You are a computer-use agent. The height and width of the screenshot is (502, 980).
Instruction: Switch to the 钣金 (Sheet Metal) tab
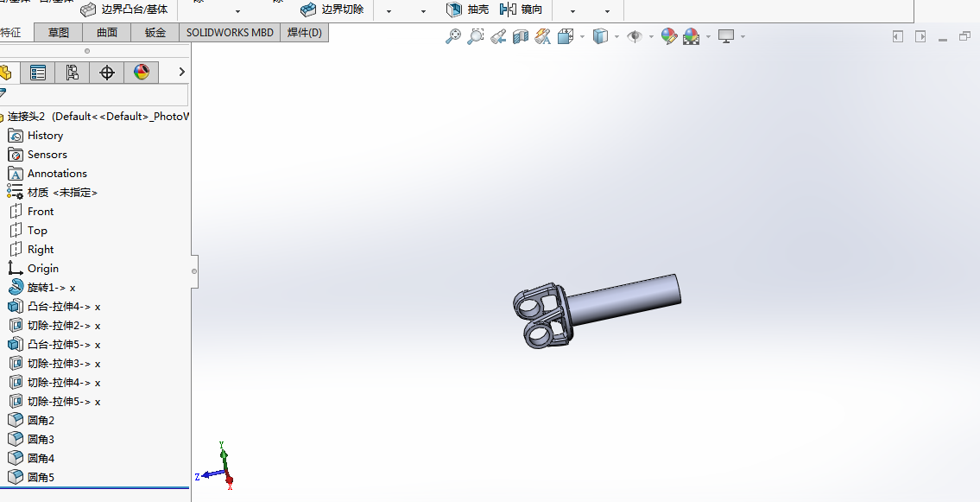[x=155, y=33]
